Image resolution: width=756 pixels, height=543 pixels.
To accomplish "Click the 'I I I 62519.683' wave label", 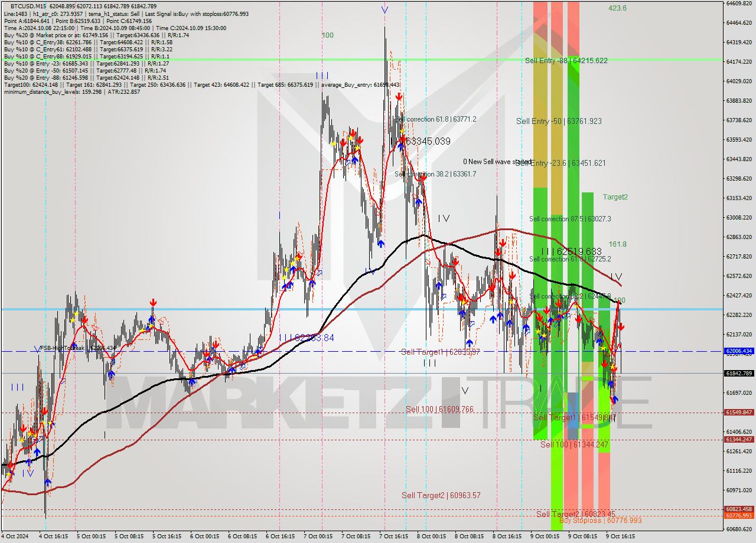I will [571, 251].
